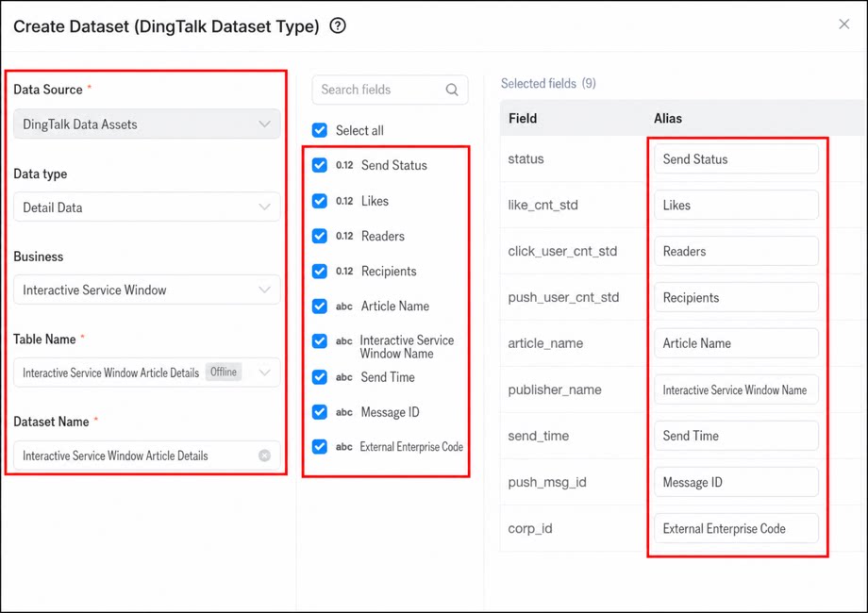Click the abc type icon beside Message ID
The height and width of the screenshot is (613, 868).
point(343,412)
